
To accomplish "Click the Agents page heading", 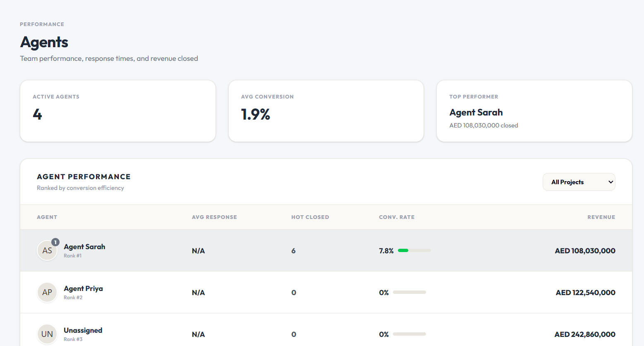I will coord(44,42).
